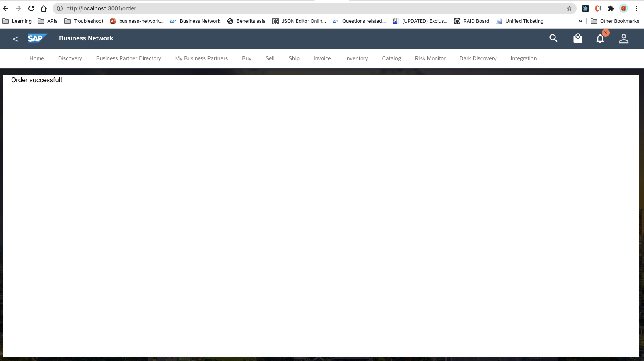Open the Dark Discovery tab

478,58
